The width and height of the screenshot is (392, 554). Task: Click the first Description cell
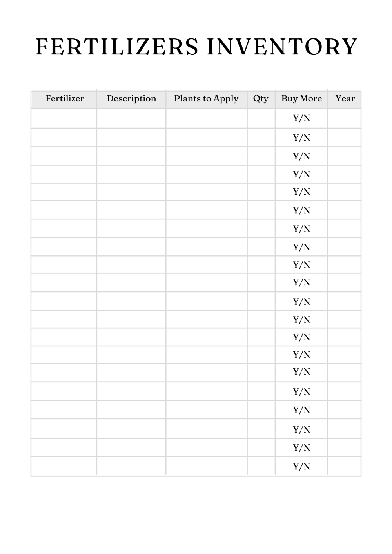coord(131,118)
